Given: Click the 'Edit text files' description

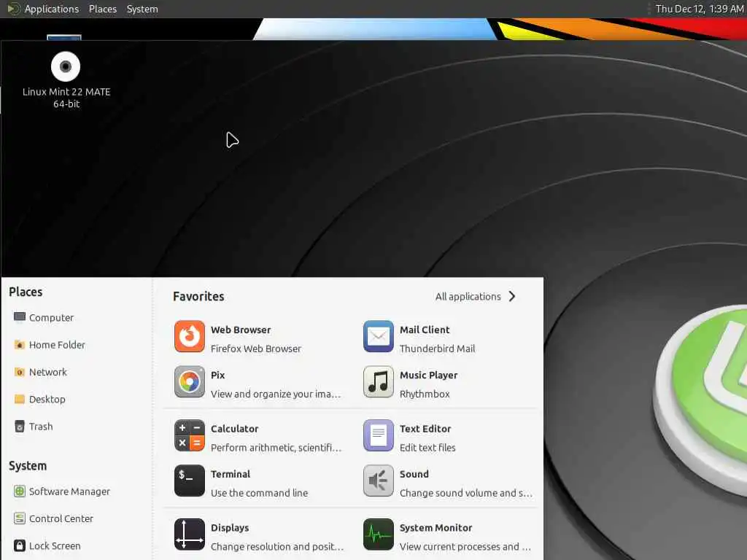Looking at the screenshot, I should pos(427,448).
